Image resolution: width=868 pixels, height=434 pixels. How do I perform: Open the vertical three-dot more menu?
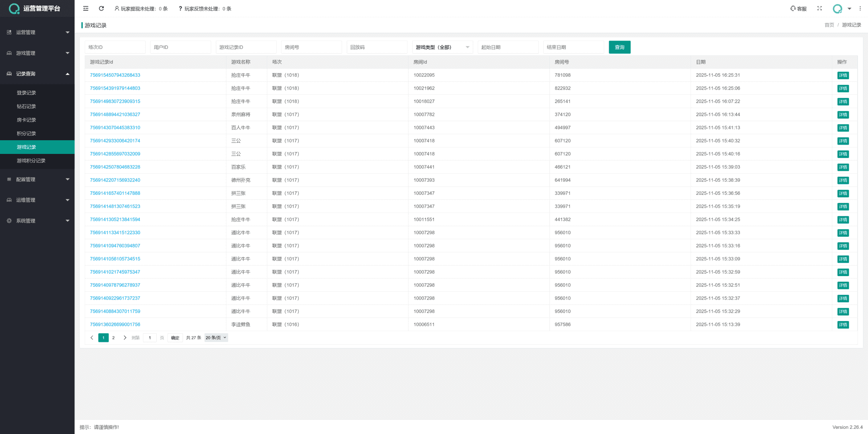point(860,8)
